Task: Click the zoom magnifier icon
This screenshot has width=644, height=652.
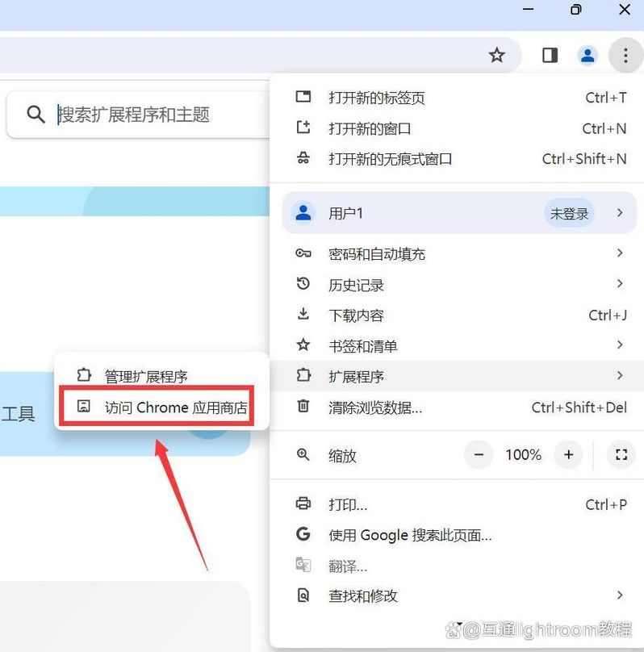Action: 303,454
